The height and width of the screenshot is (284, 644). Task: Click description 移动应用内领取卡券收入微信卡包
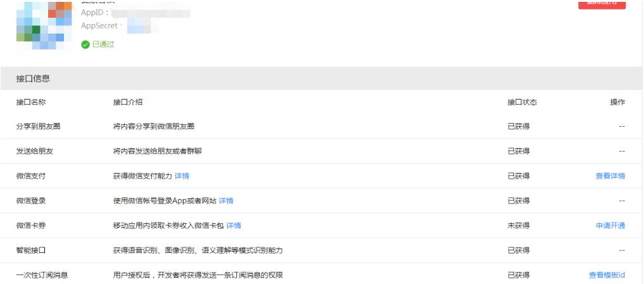pyautogui.click(x=168, y=225)
